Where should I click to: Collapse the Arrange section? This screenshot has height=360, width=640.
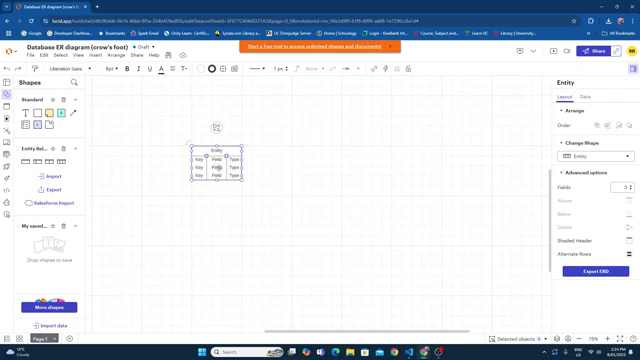coord(561,111)
